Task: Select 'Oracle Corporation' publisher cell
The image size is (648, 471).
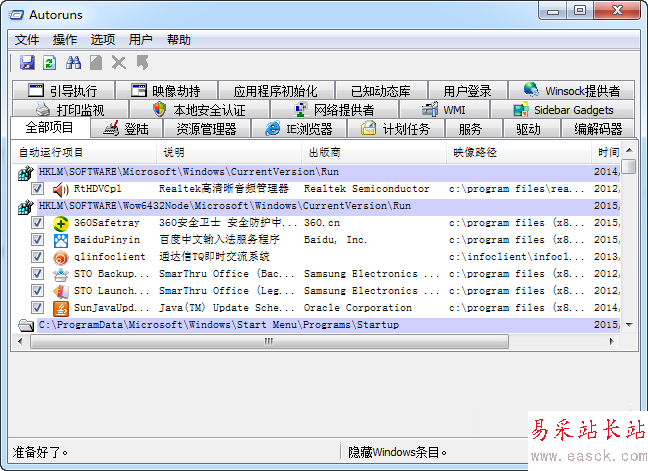Action: [x=358, y=308]
